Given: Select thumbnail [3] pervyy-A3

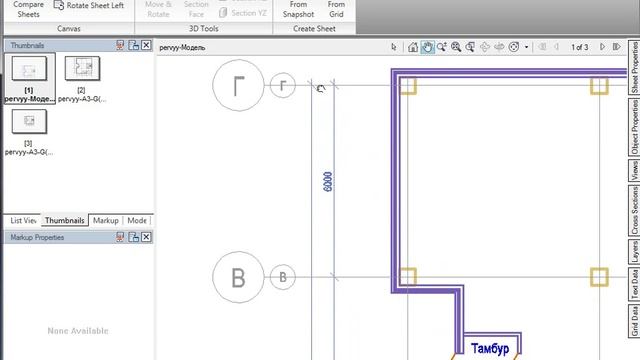Looking at the screenshot, I should pyautogui.click(x=29, y=132).
